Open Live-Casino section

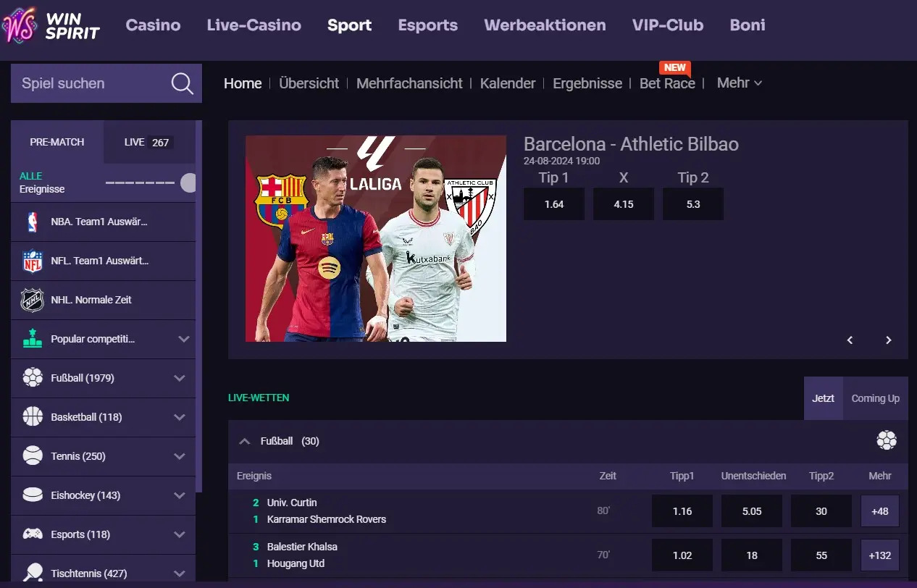(254, 25)
